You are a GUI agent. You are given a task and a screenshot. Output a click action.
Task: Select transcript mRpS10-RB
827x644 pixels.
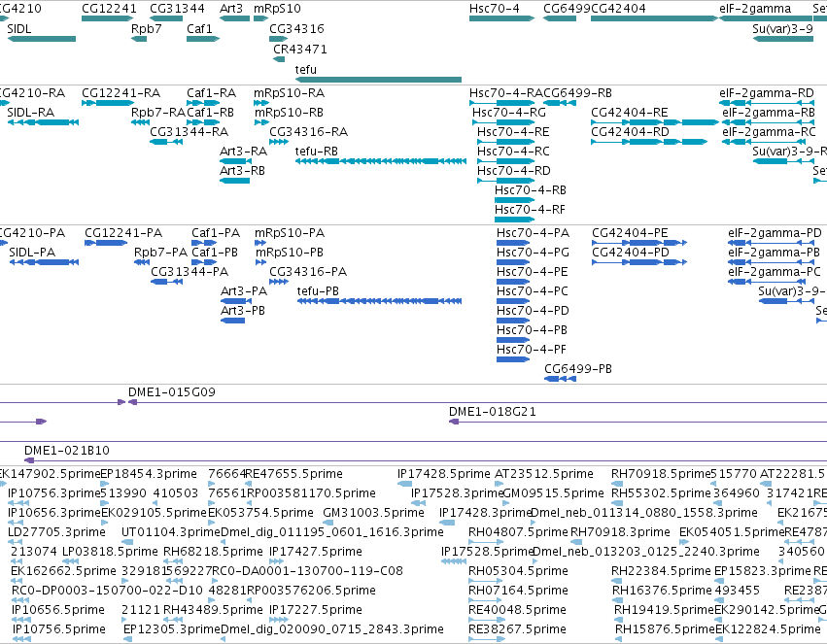261,122
